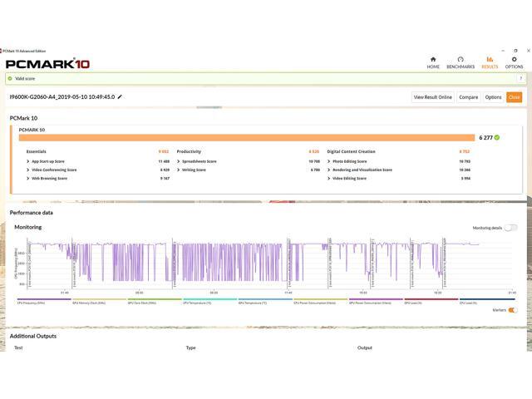Screen dimensions: 532x399
Task: Toggle the Monitoring details switch
Action: click(510, 227)
